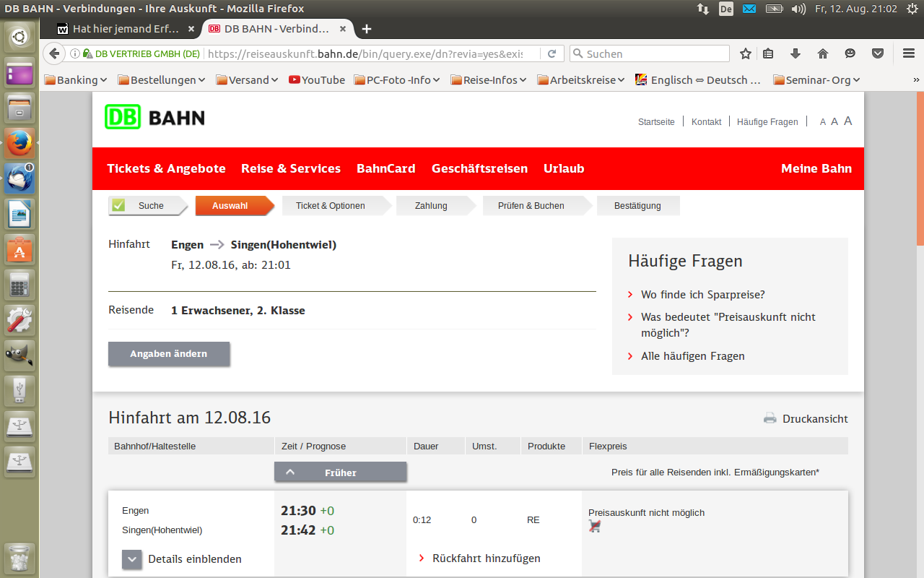This screenshot has width=924, height=578.
Task: Open the downloads arrow icon
Action: point(796,53)
